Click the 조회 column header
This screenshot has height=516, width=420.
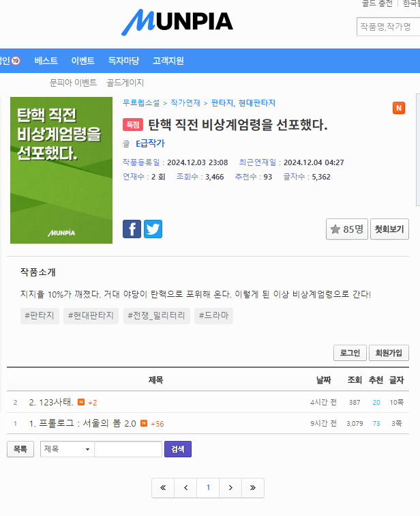click(355, 380)
